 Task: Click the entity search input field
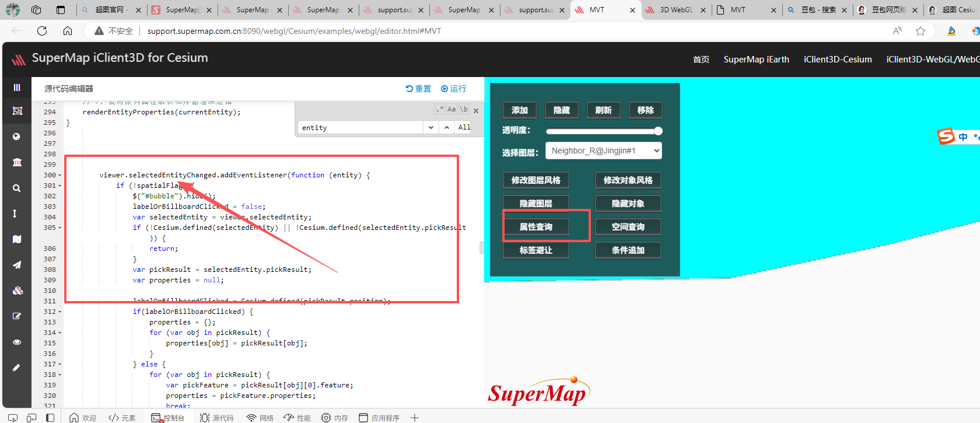click(x=360, y=127)
